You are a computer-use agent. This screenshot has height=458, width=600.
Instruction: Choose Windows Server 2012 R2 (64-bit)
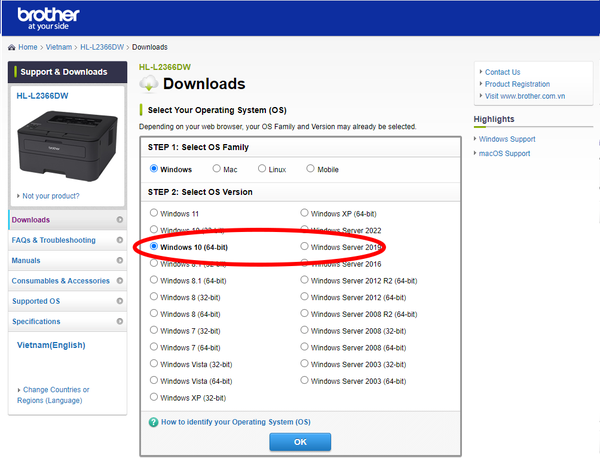pyautogui.click(x=304, y=280)
